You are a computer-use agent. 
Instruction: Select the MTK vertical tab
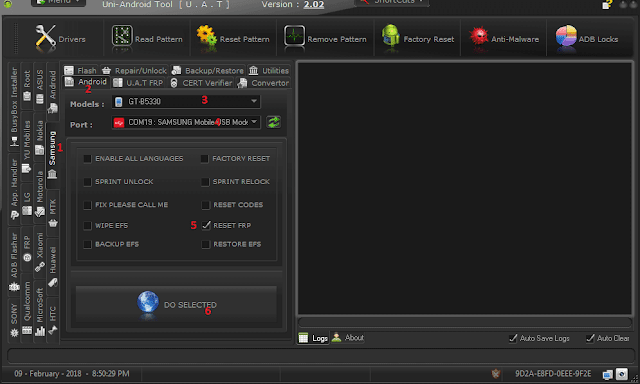pos(53,213)
